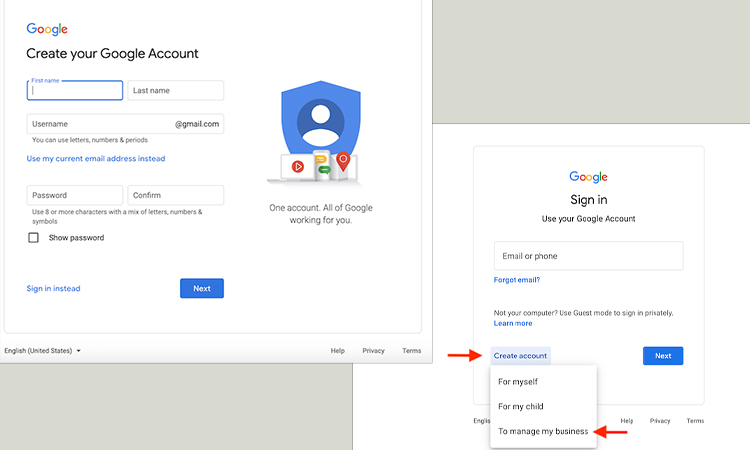Open Help link in Create Account footer

pos(338,351)
